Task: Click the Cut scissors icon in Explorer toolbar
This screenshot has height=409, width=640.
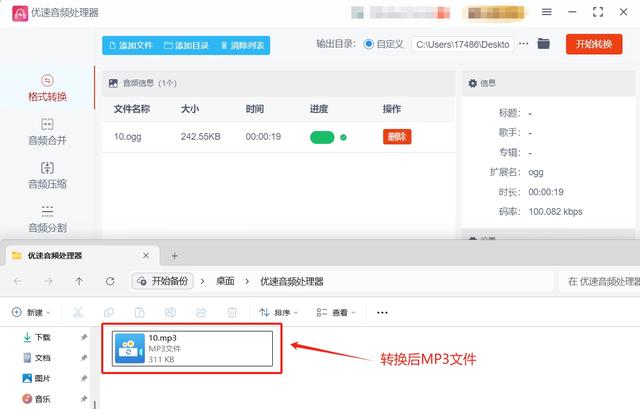Action: tap(78, 313)
